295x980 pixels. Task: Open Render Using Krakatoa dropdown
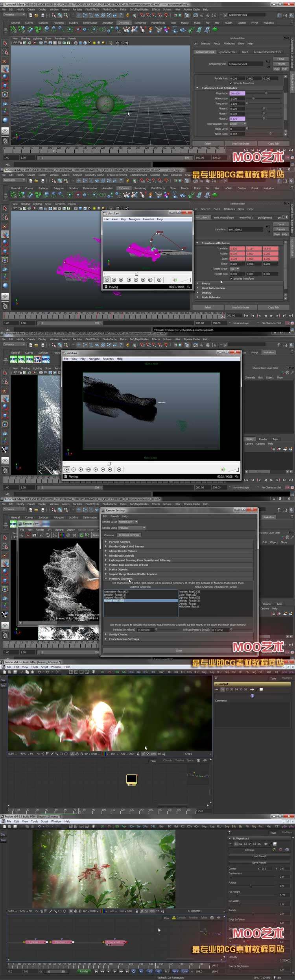pyautogui.click(x=132, y=528)
